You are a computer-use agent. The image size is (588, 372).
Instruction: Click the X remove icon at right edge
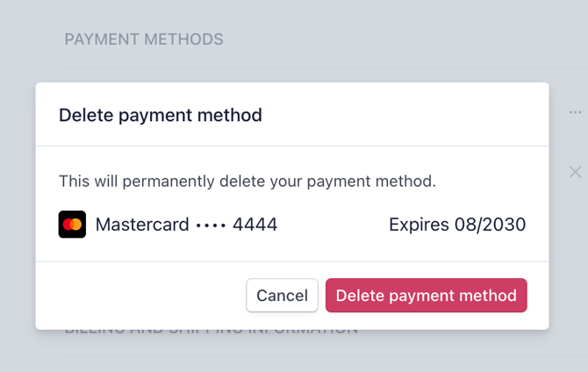click(x=575, y=172)
